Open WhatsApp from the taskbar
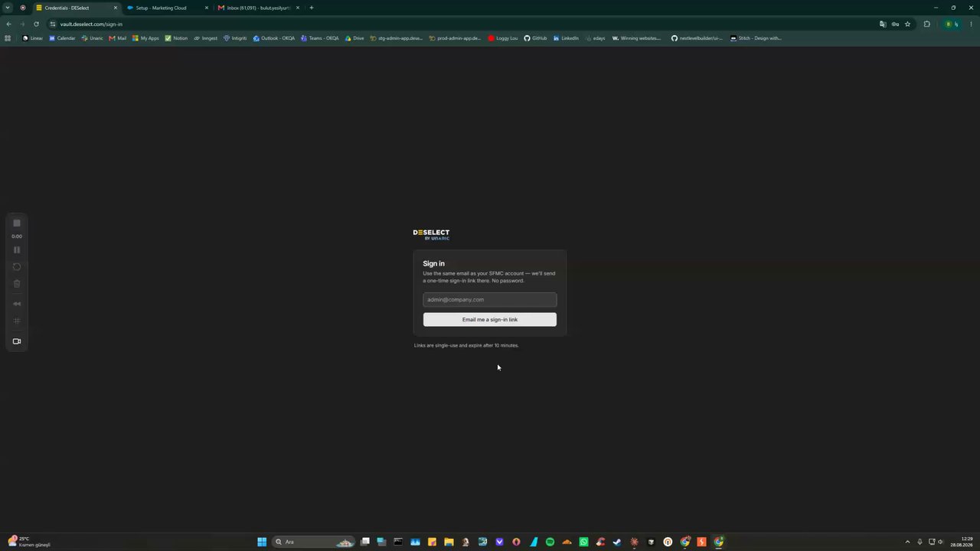980x551 pixels. click(x=583, y=542)
